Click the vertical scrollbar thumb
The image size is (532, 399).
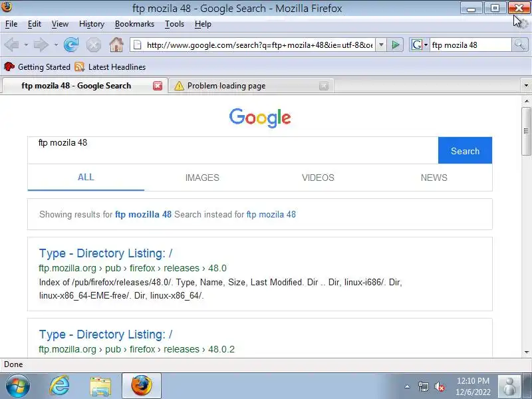(x=526, y=131)
